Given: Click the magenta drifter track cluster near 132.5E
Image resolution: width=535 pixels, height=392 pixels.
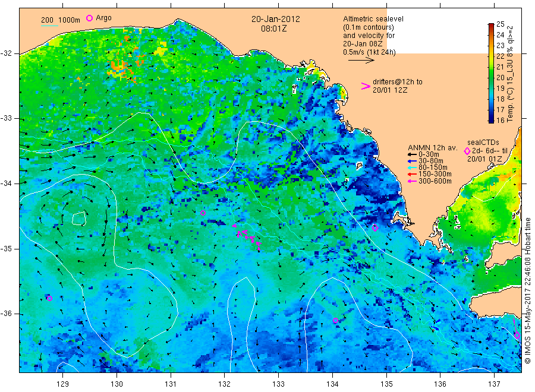Looking at the screenshot, I should coord(247,236).
